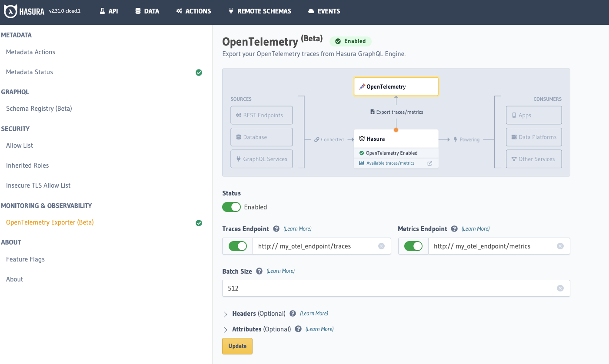Open the API tab
Viewport: 609px width, 364px height.
[x=109, y=11]
